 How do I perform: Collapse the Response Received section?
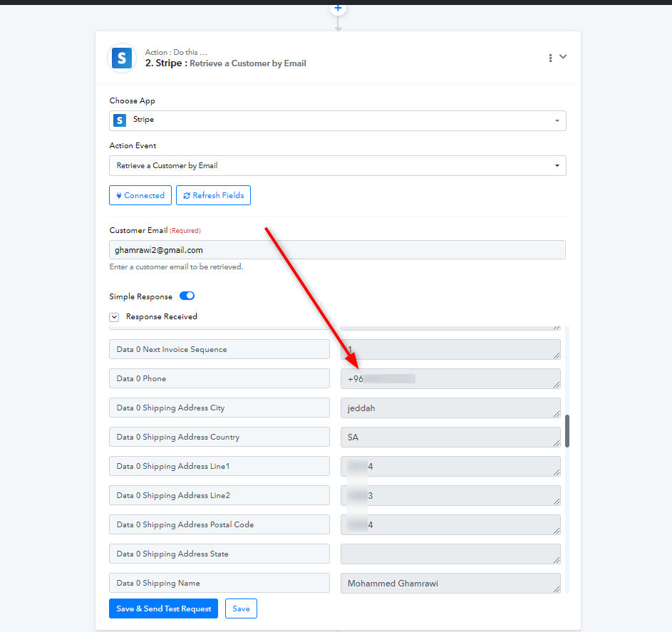pyautogui.click(x=114, y=317)
